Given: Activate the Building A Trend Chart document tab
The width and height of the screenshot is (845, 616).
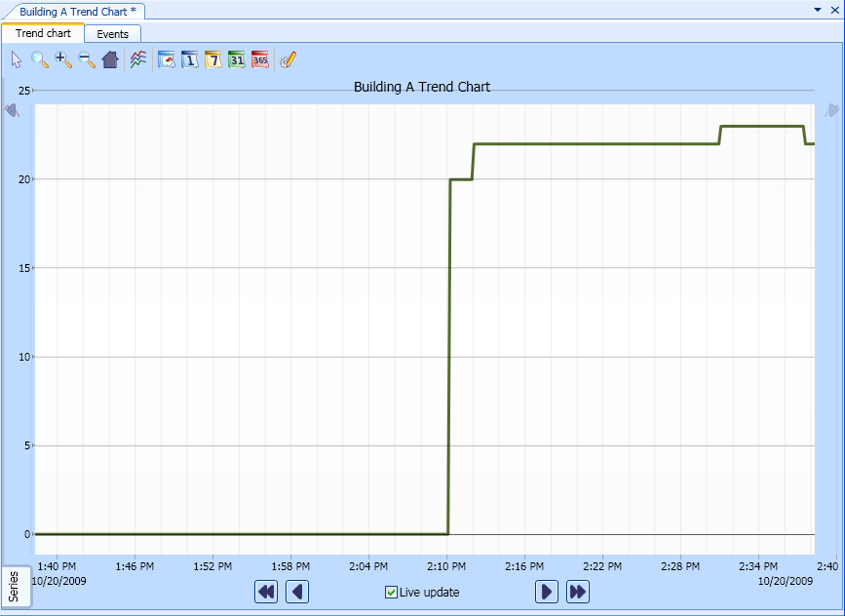Looking at the screenshot, I should click(x=78, y=12).
